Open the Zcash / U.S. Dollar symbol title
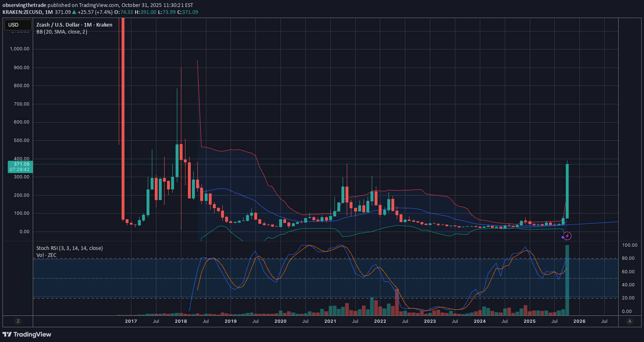This screenshot has height=342, width=644. 74,25
